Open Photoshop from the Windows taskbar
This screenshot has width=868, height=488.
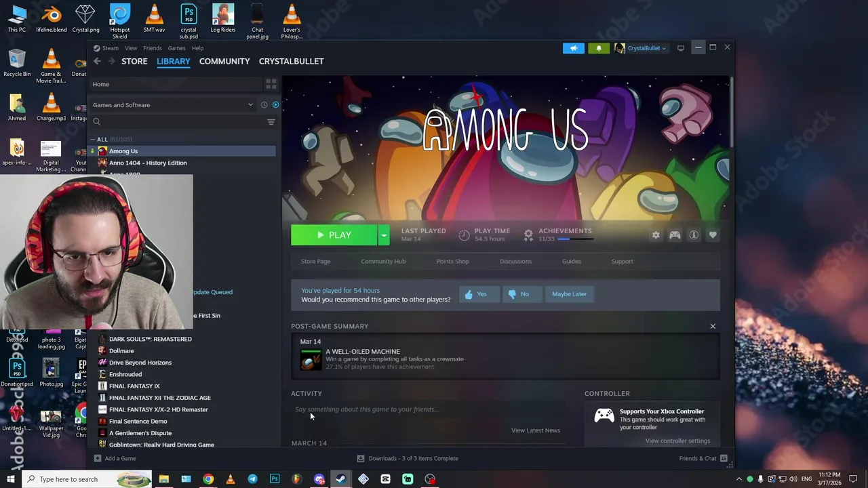(x=275, y=479)
